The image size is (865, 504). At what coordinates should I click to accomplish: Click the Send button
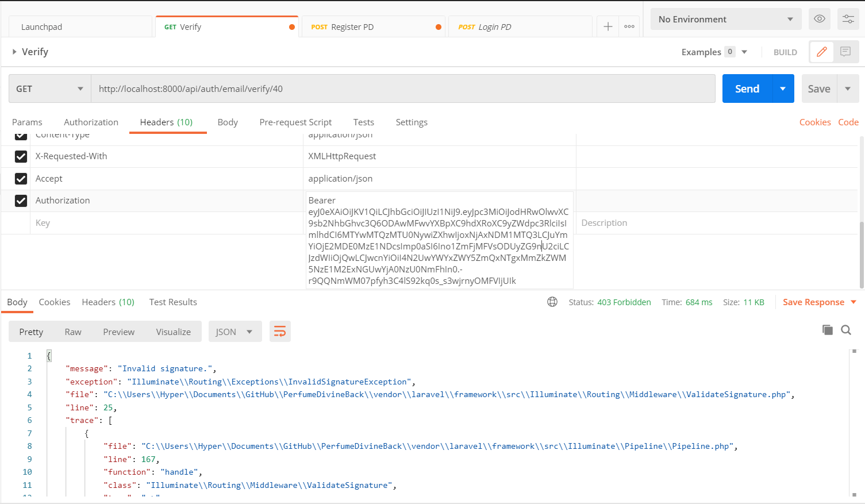click(746, 88)
